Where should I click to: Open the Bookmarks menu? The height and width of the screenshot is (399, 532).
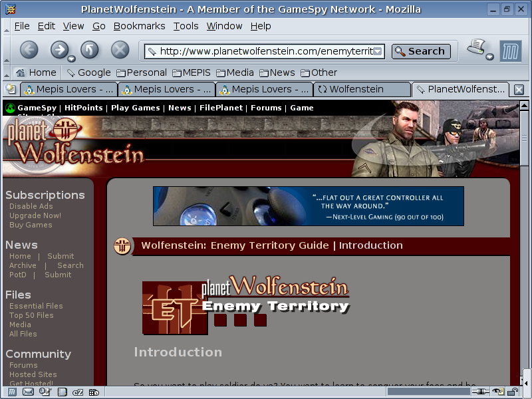click(139, 26)
